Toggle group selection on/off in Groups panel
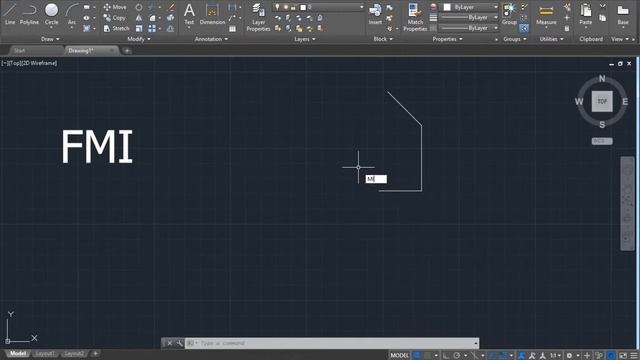This screenshot has height=360, width=640. [x=524, y=28]
